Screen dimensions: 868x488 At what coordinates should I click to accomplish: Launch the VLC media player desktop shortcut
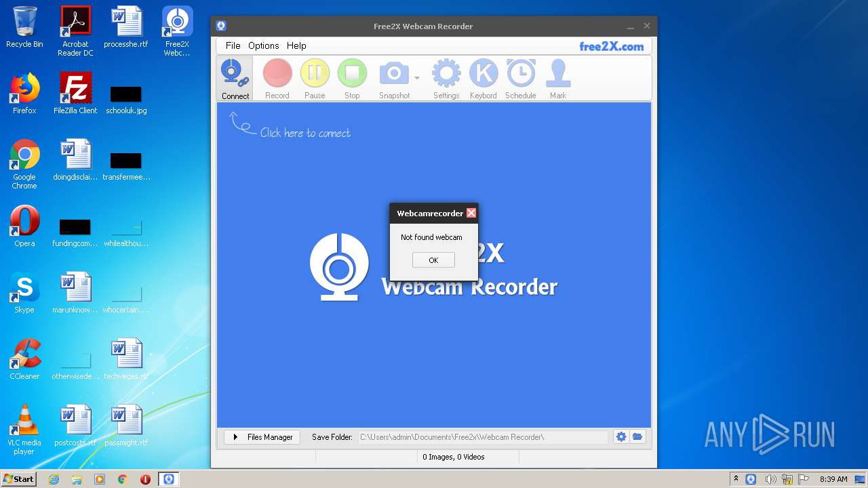(x=24, y=430)
